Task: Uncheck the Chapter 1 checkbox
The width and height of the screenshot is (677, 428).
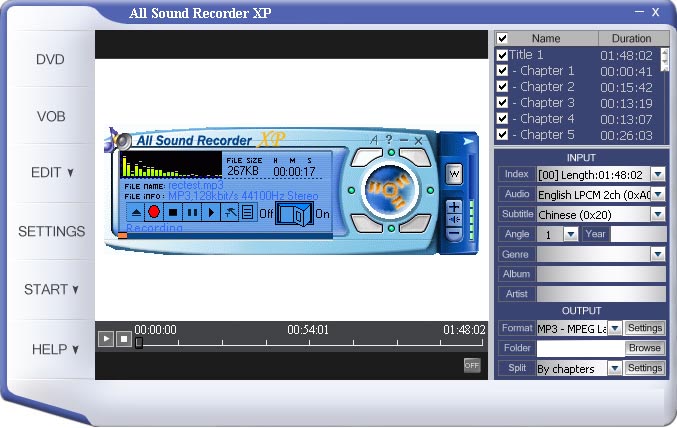Action: pos(502,70)
